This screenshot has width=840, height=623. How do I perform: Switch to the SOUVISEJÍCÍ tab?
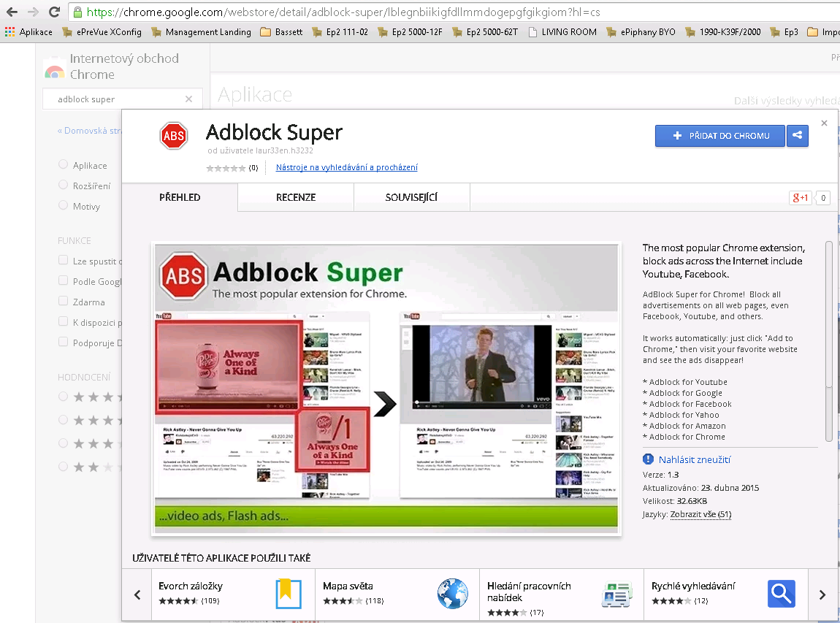[411, 197]
